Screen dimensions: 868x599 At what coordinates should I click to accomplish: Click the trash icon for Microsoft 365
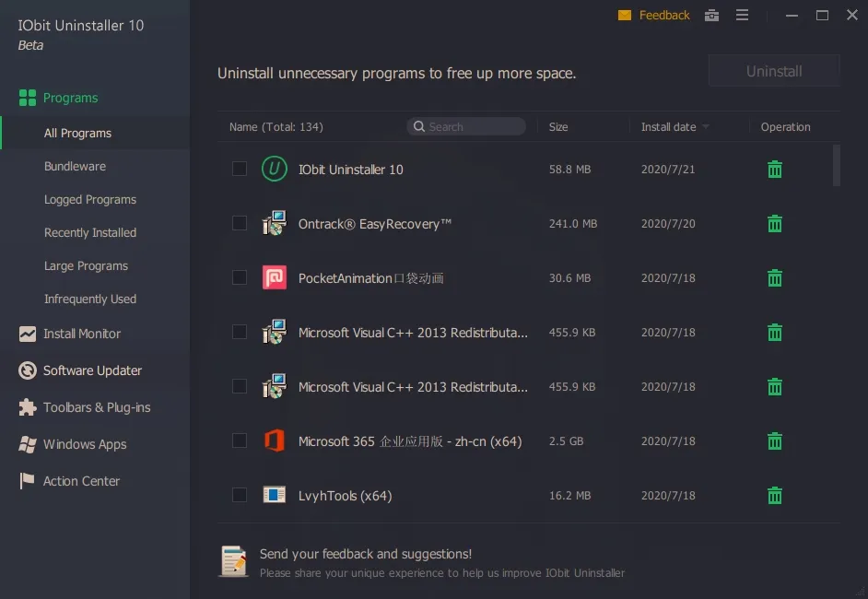coord(775,441)
